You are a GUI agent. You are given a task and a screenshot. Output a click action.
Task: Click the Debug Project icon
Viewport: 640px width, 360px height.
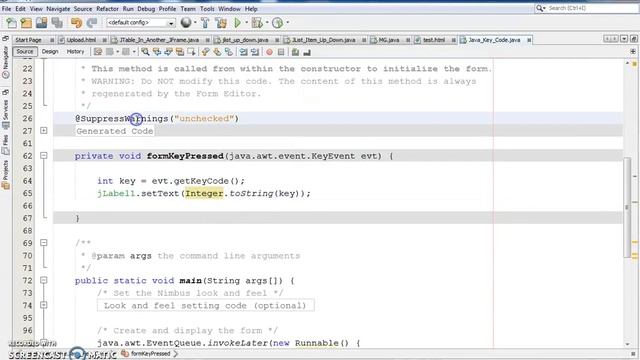(257, 23)
